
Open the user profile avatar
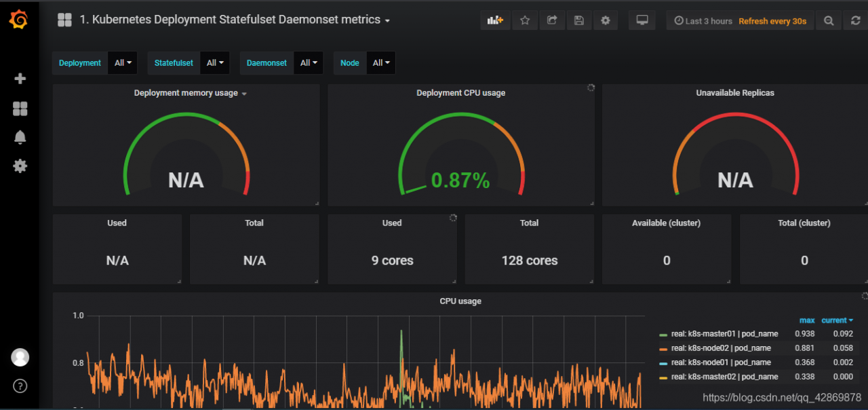20,357
